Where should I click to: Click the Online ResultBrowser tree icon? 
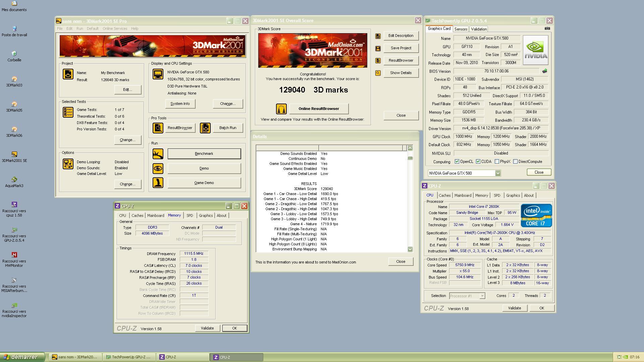[281, 109]
